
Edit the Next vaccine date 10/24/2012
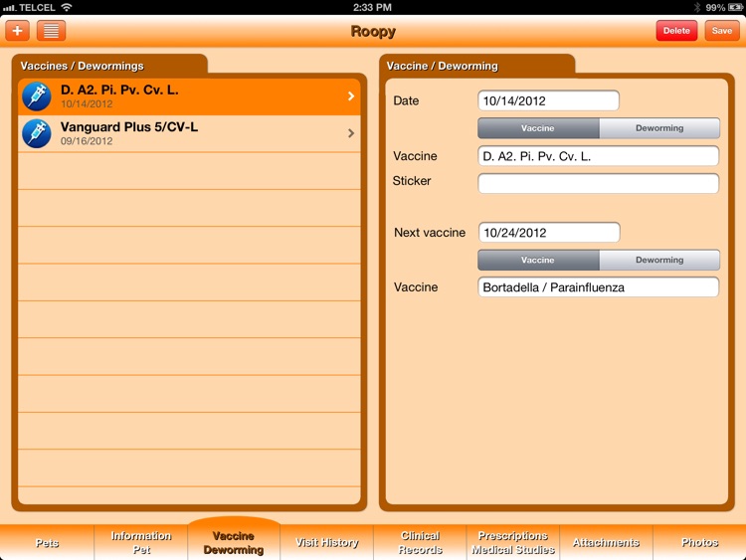tap(549, 232)
